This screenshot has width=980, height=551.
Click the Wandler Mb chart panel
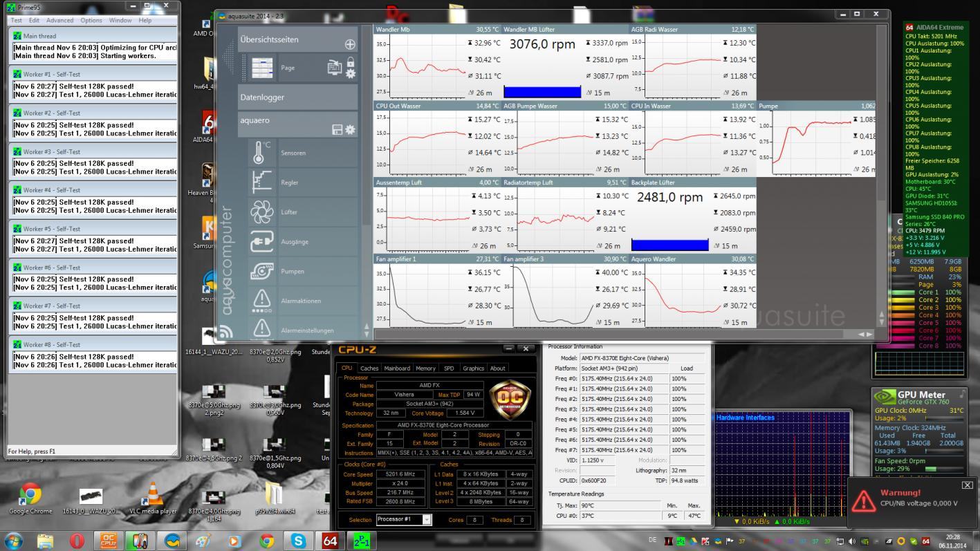[x=437, y=63]
